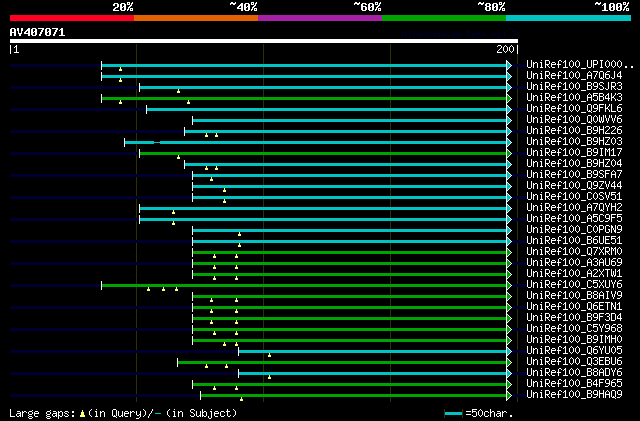This screenshot has width=640, height=421.
Task: Click yellow gap marker under A7Q6J4 bar
Action: tap(120, 80)
